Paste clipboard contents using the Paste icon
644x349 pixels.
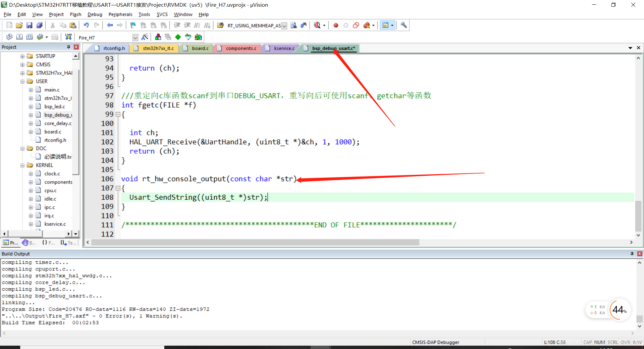coord(73,25)
